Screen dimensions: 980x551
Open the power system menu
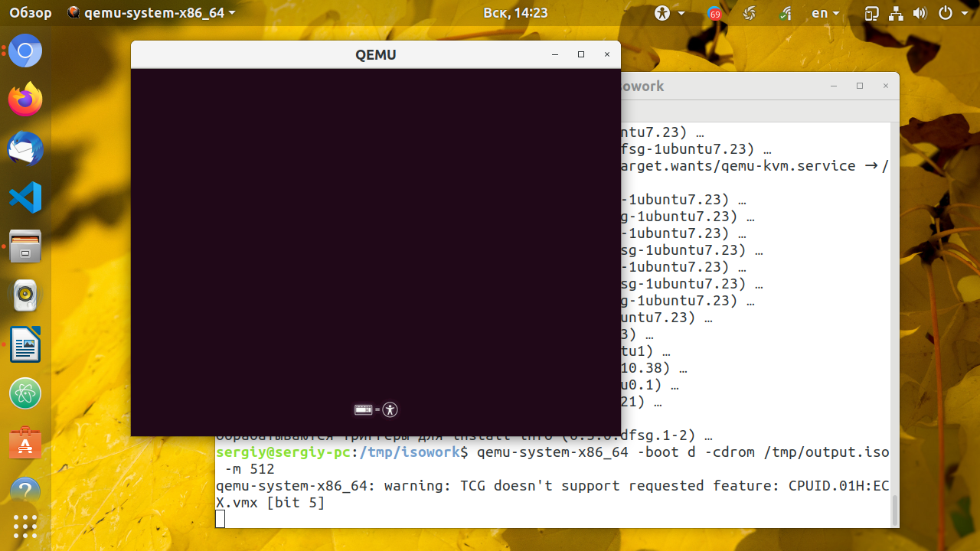(954, 13)
